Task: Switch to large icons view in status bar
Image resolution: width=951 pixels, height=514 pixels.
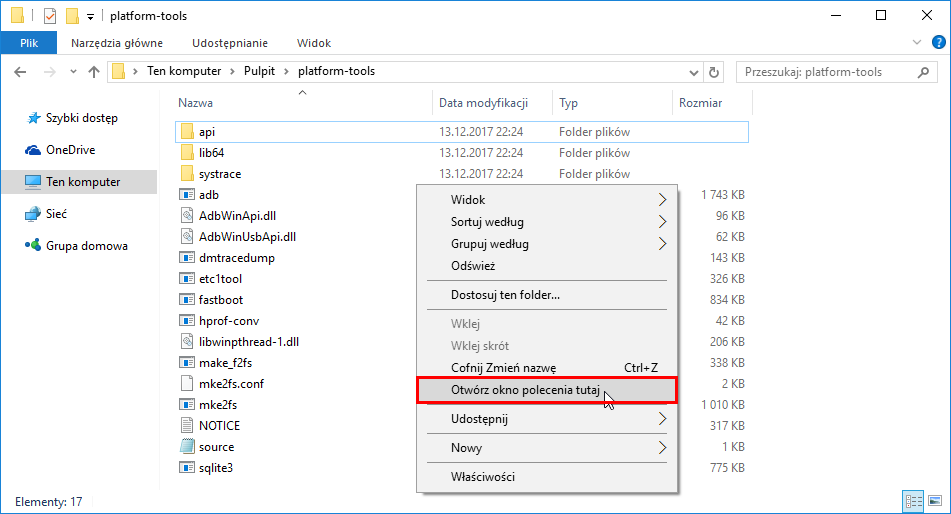Action: coord(934,500)
